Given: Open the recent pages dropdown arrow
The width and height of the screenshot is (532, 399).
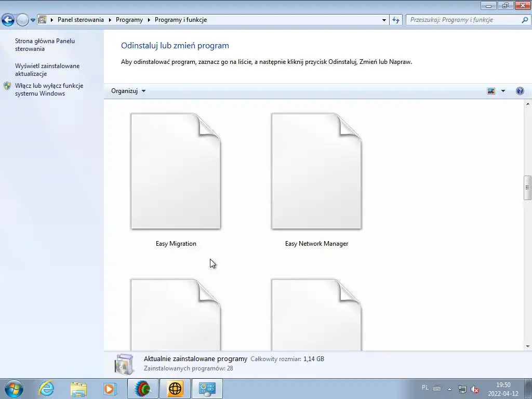Looking at the screenshot, I should (x=33, y=20).
